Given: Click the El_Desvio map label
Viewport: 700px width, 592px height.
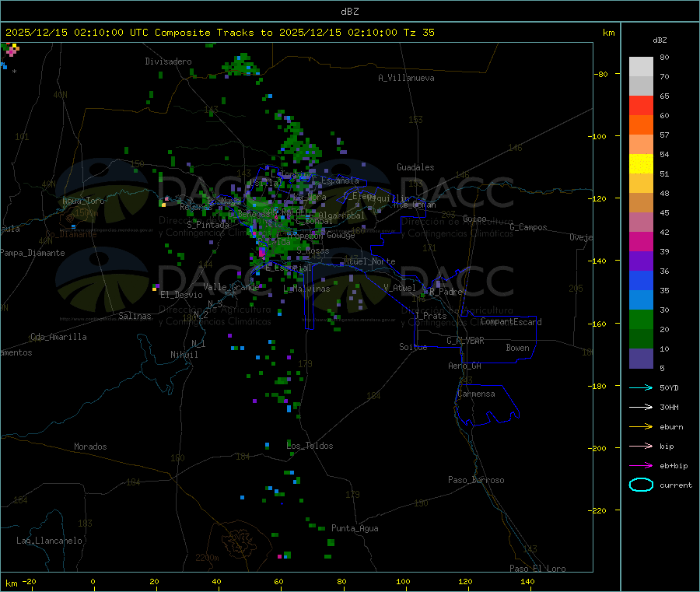Looking at the screenshot, I should [181, 295].
